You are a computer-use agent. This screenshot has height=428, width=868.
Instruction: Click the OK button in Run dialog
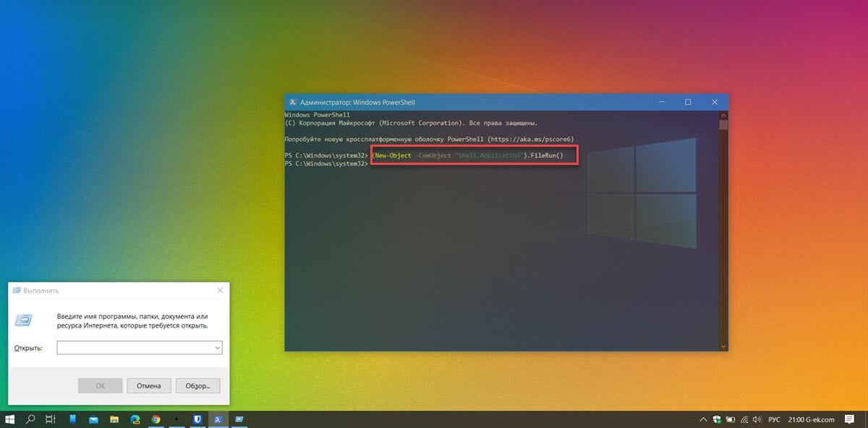click(x=100, y=386)
